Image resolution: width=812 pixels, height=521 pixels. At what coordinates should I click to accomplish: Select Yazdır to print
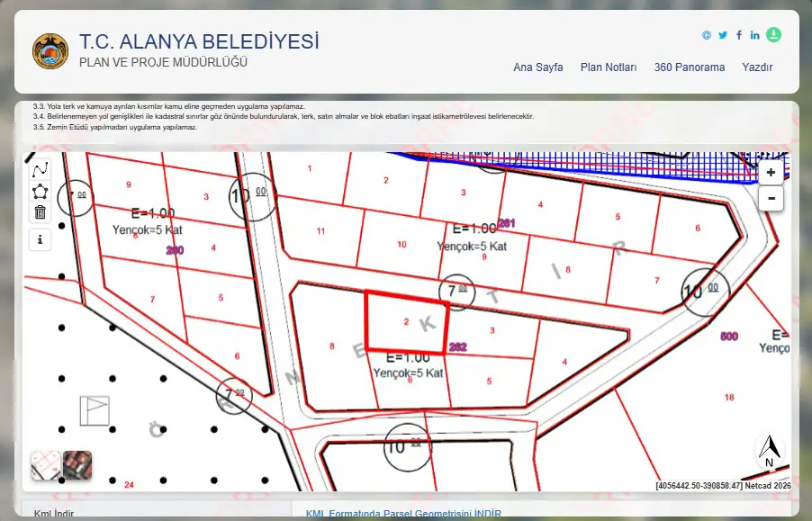click(757, 67)
